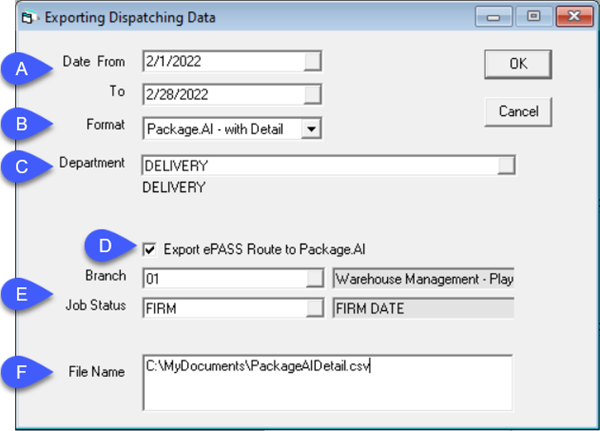
Task: Open the Branch lookup button
Action: coord(315,279)
